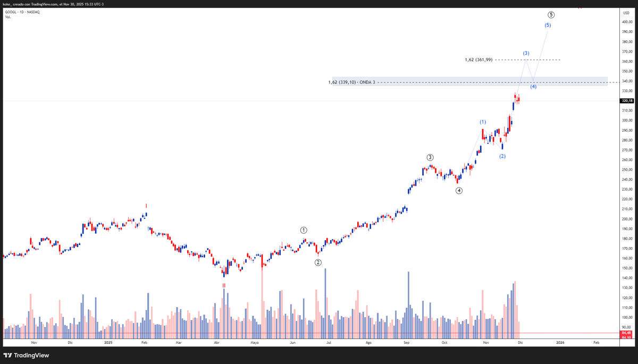Click the Ago label on time axis
Image resolution: width=638 pixels, height=364 pixels.
pos(368,343)
